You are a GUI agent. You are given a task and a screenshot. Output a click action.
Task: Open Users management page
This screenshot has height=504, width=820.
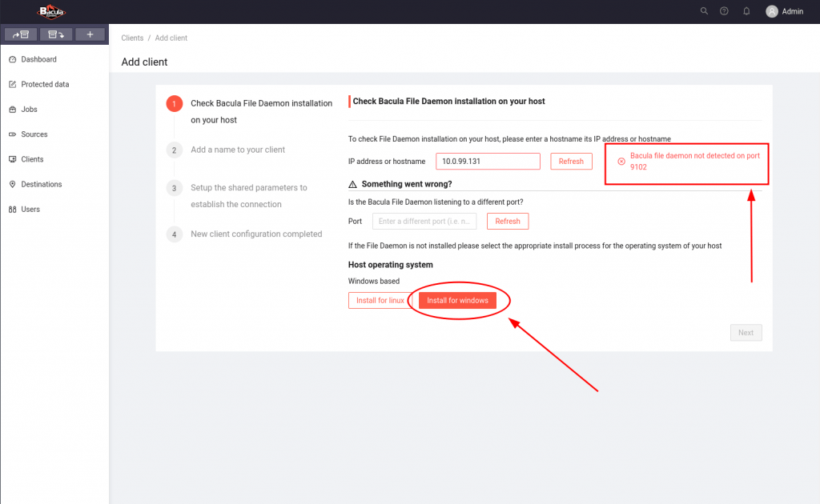[30, 209]
